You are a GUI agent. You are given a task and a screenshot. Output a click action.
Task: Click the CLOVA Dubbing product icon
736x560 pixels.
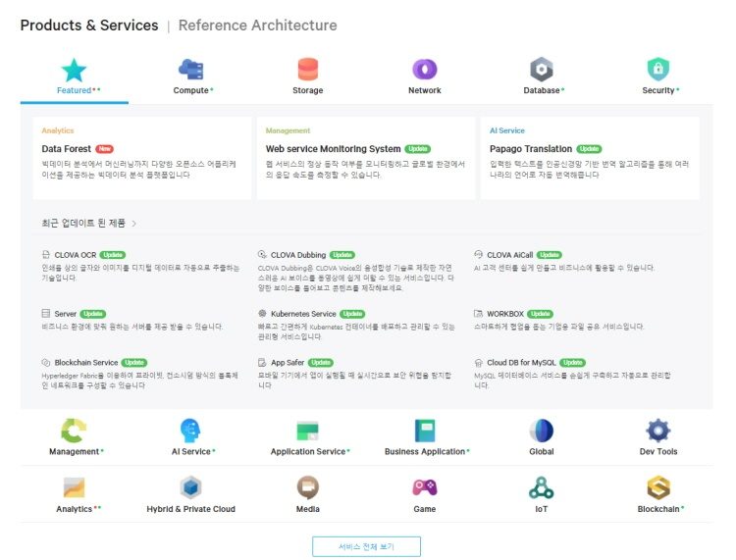click(262, 255)
